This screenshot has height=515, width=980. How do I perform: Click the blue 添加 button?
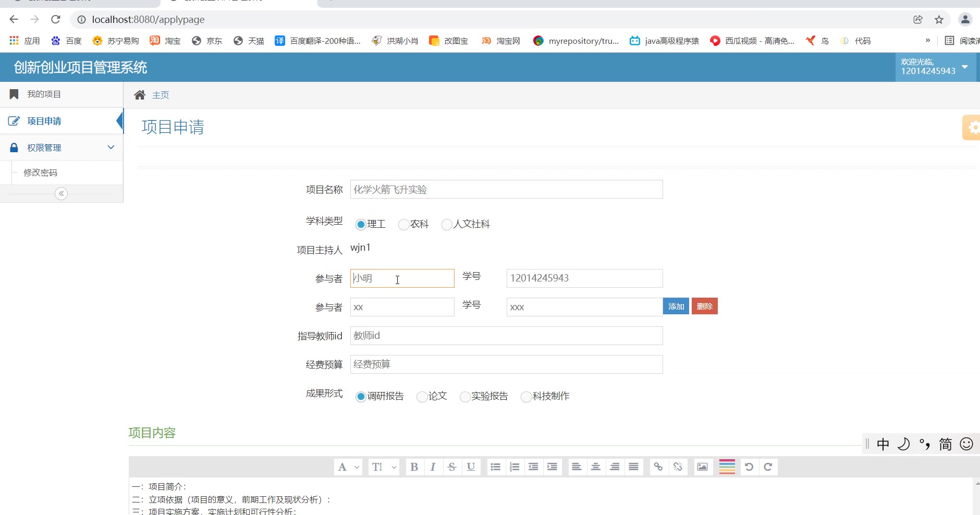(676, 306)
